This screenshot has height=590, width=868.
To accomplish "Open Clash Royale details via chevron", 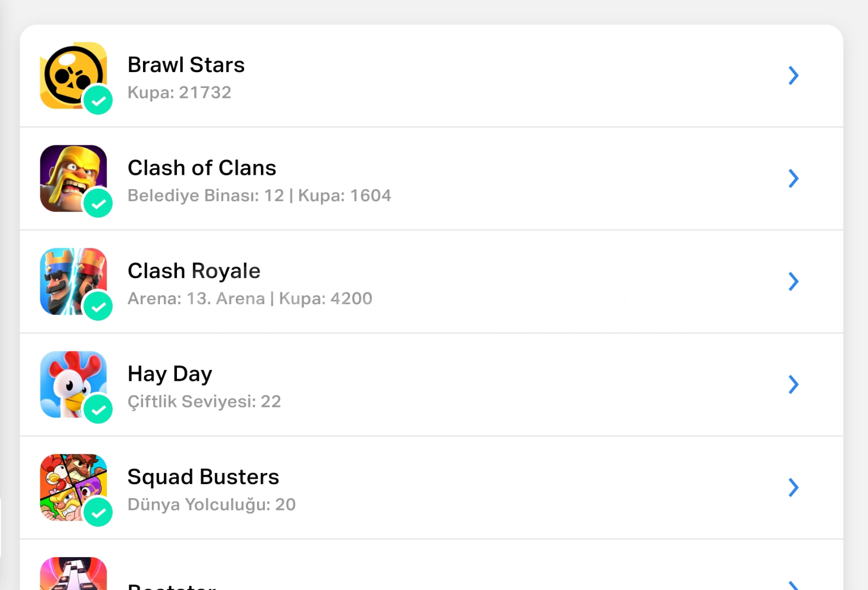I will (x=794, y=281).
